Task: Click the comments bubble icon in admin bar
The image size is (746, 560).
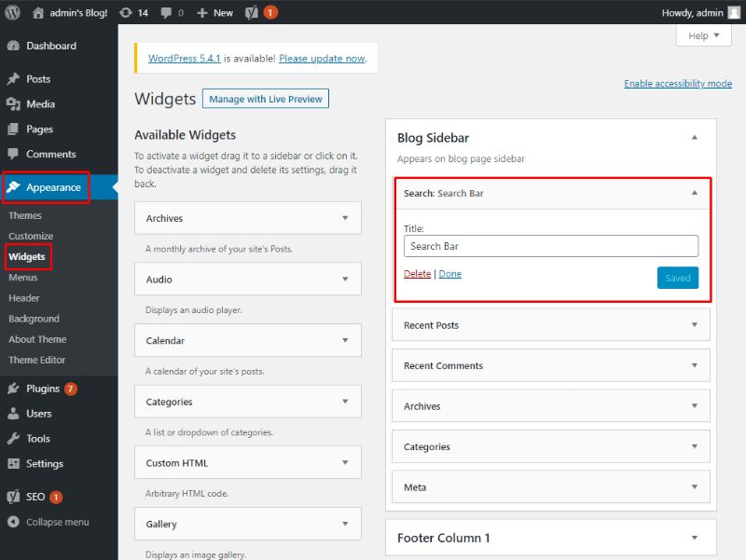Action: (x=166, y=12)
